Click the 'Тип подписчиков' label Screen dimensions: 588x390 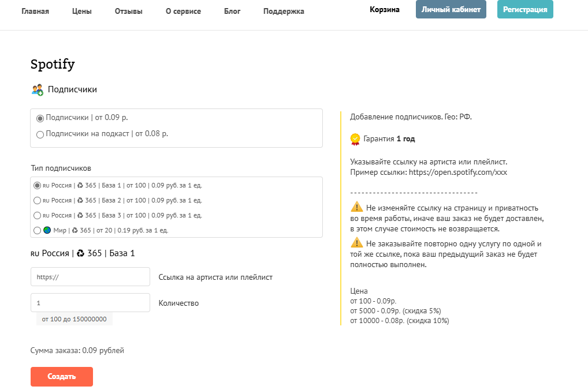click(x=61, y=168)
